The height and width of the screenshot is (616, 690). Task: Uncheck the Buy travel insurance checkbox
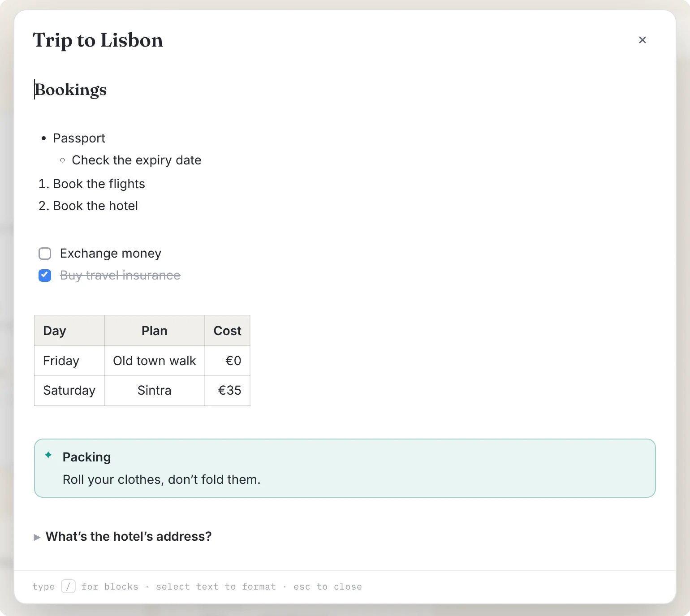click(x=45, y=276)
